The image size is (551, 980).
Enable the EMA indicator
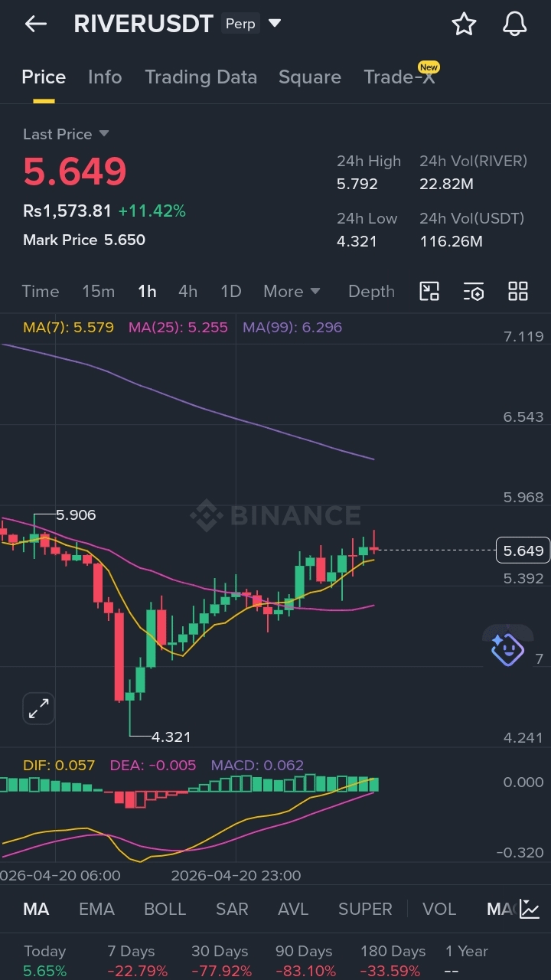pyautogui.click(x=96, y=910)
